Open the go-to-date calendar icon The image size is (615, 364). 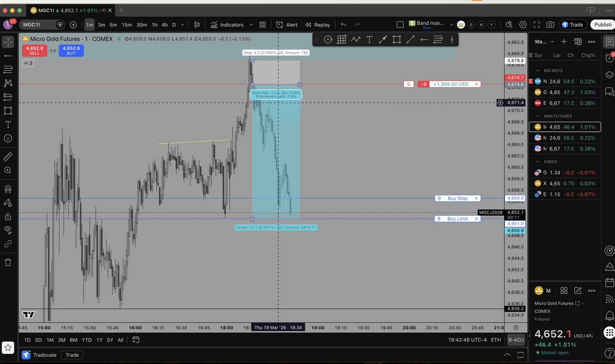[136, 339]
